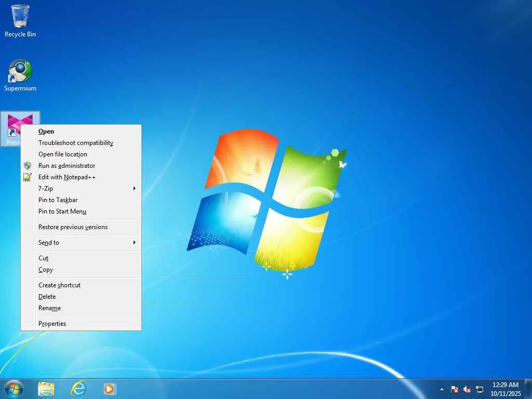Choose Run as administrator
532x399 pixels.
pyautogui.click(x=81, y=166)
